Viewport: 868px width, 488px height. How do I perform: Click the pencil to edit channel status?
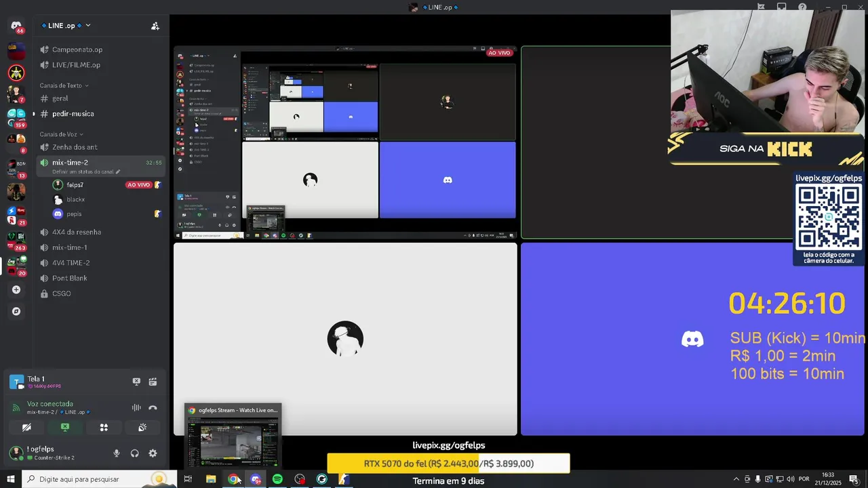[x=118, y=171]
